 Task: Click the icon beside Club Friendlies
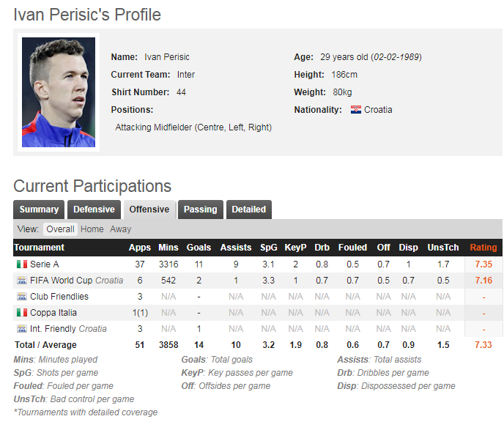click(21, 297)
